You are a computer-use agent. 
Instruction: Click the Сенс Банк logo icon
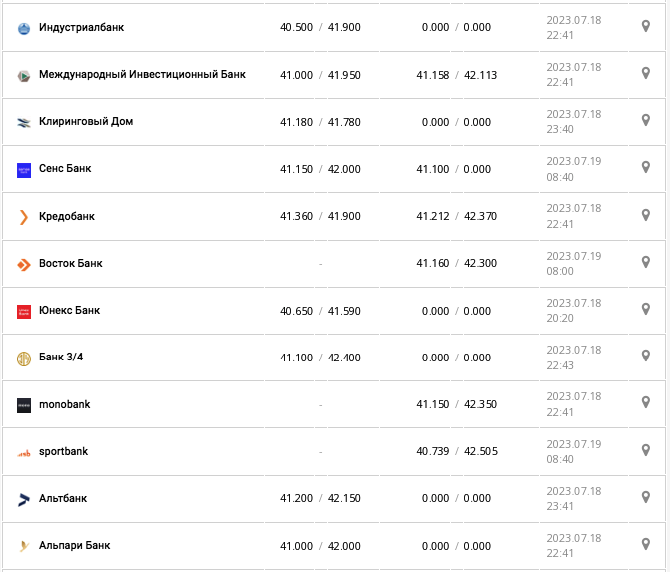pos(24,170)
